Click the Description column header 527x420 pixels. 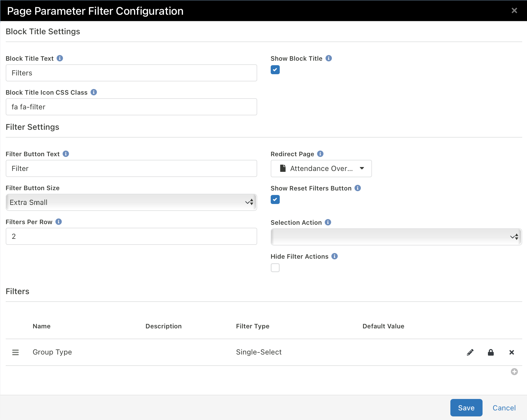[163, 326]
